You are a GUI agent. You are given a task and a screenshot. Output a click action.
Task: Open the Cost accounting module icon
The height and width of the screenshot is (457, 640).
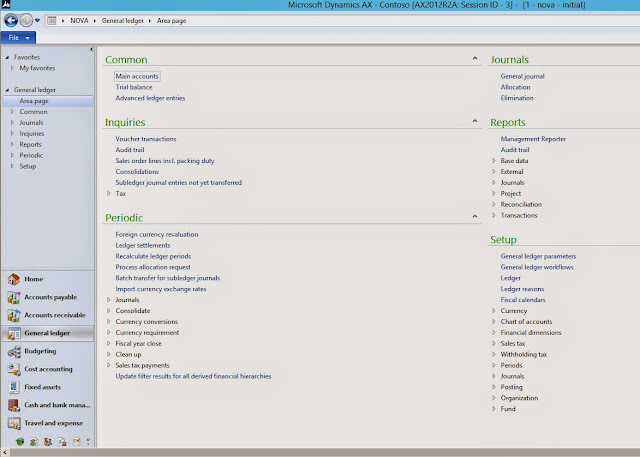[x=13, y=369]
